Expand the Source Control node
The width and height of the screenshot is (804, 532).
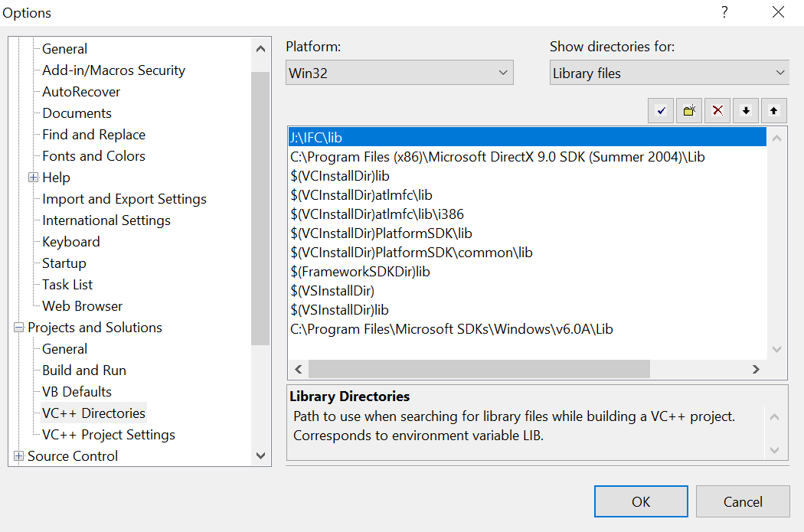coord(18,456)
